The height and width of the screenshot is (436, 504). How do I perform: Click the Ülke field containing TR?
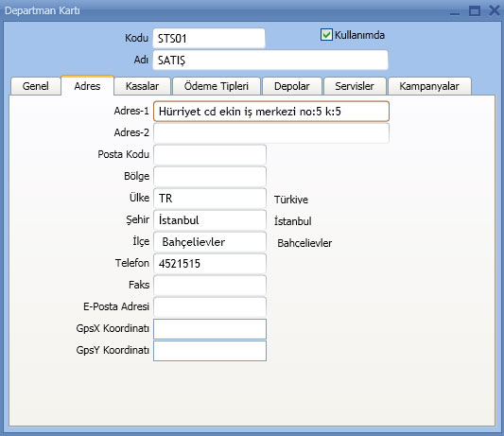(210, 199)
